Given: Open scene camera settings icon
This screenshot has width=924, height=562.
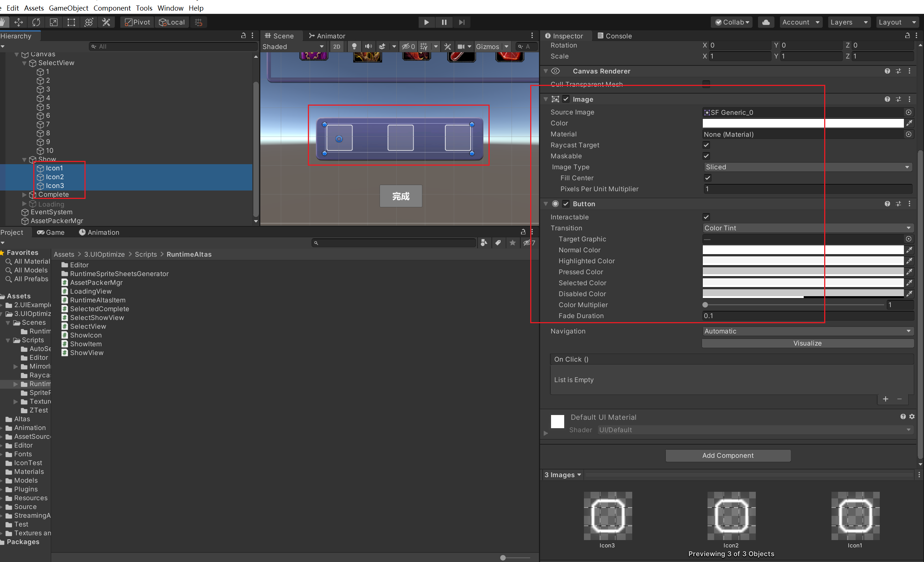Looking at the screenshot, I should pyautogui.click(x=461, y=46).
